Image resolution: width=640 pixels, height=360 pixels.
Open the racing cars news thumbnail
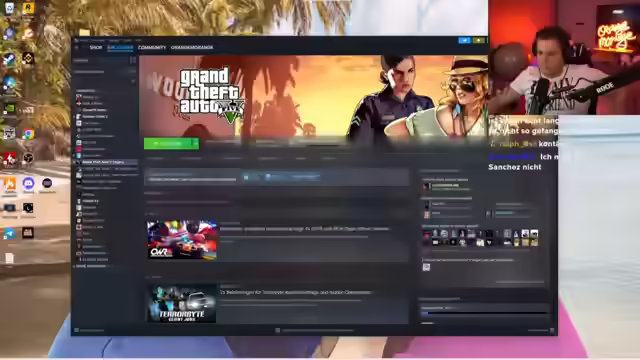click(182, 240)
